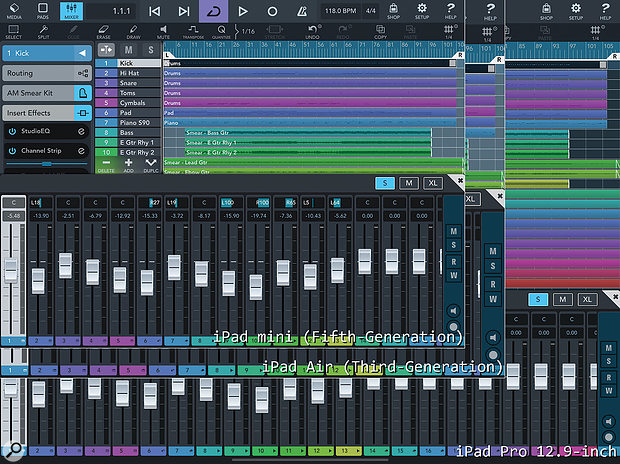Adjust the blue slider under Channel Strip
620x464 pixels.
pos(47,164)
